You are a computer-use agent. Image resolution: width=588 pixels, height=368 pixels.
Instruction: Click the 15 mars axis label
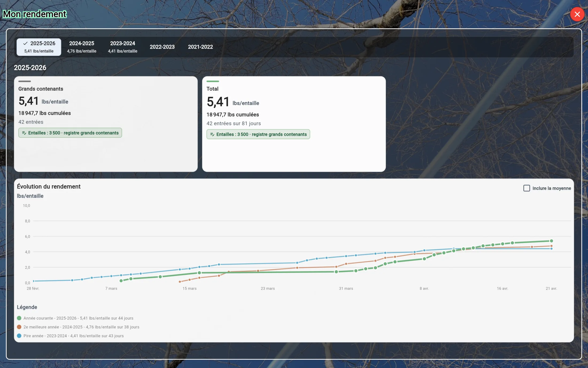click(189, 289)
